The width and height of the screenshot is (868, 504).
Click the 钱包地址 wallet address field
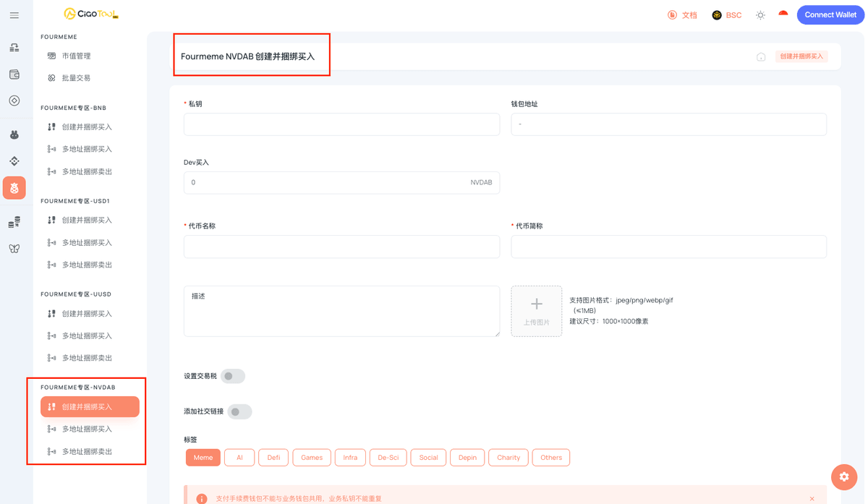tap(668, 124)
